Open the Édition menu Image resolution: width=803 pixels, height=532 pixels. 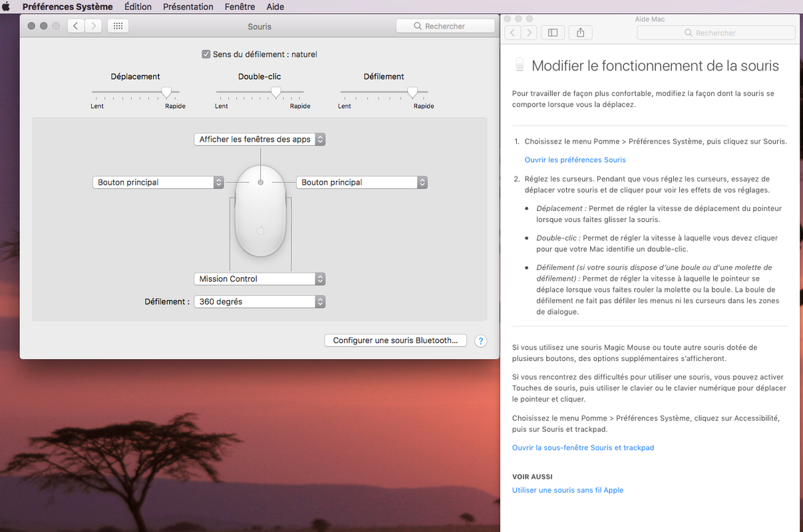coord(138,7)
